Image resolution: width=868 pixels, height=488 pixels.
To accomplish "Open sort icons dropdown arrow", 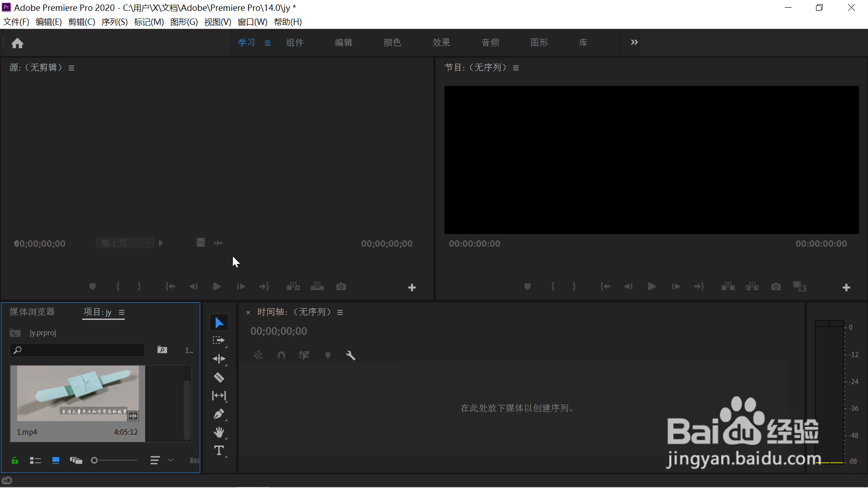I will (x=170, y=460).
